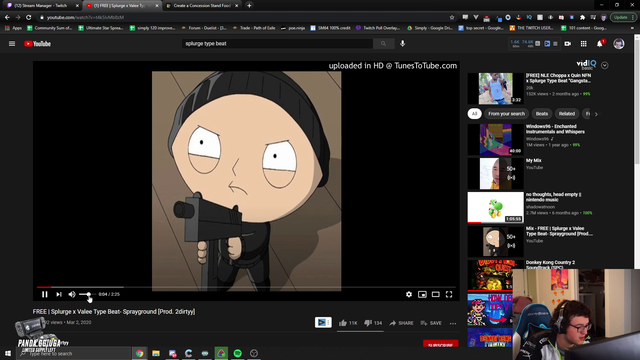Click the Windows taskbar search box
Image resolution: width=640 pixels, height=360 pixels.
[73, 353]
